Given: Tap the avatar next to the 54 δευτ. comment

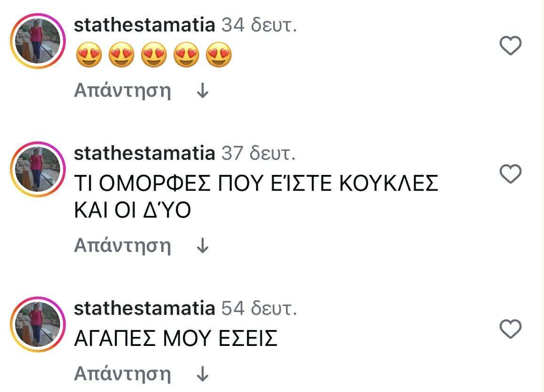Looking at the screenshot, I should pos(37,324).
